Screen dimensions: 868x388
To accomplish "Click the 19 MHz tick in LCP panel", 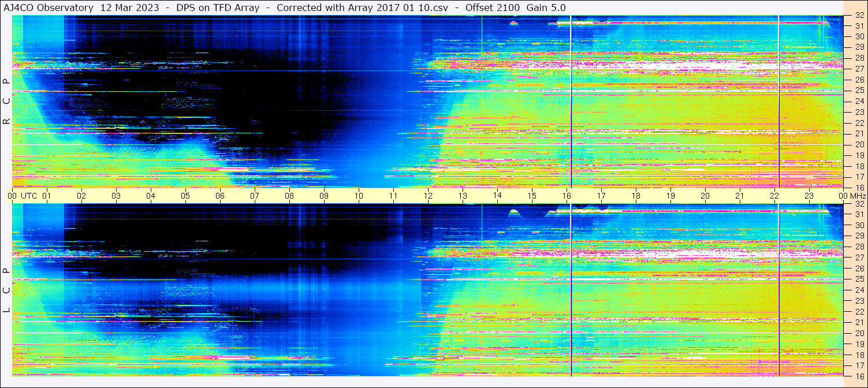I will click(x=859, y=344).
